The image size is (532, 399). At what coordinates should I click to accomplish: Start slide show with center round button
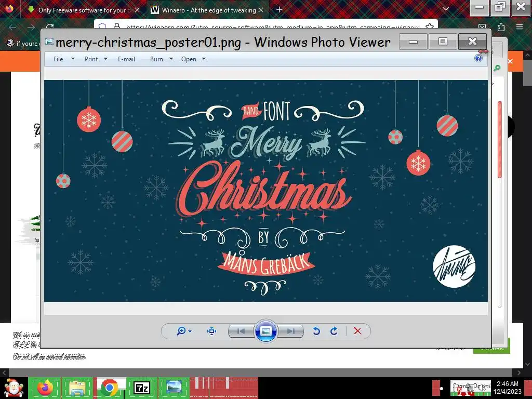265,331
